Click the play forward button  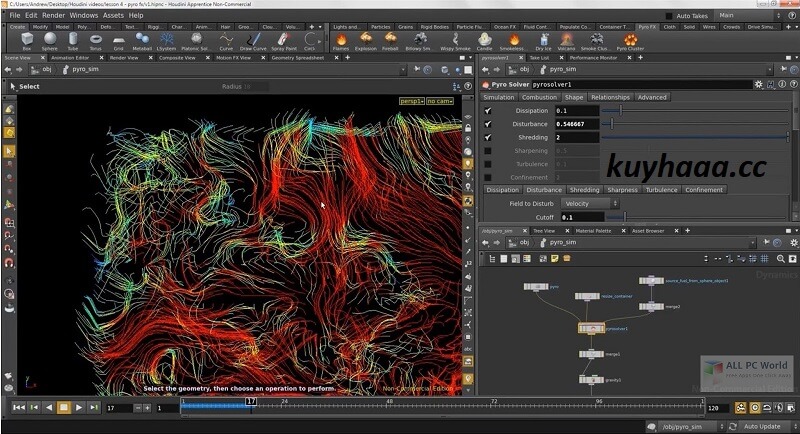tap(79, 407)
